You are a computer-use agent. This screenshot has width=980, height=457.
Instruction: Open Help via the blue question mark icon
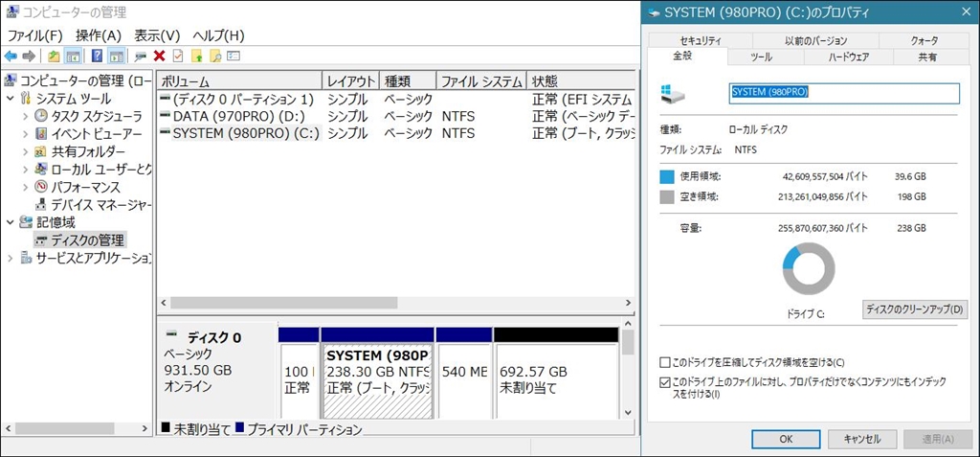point(97,57)
